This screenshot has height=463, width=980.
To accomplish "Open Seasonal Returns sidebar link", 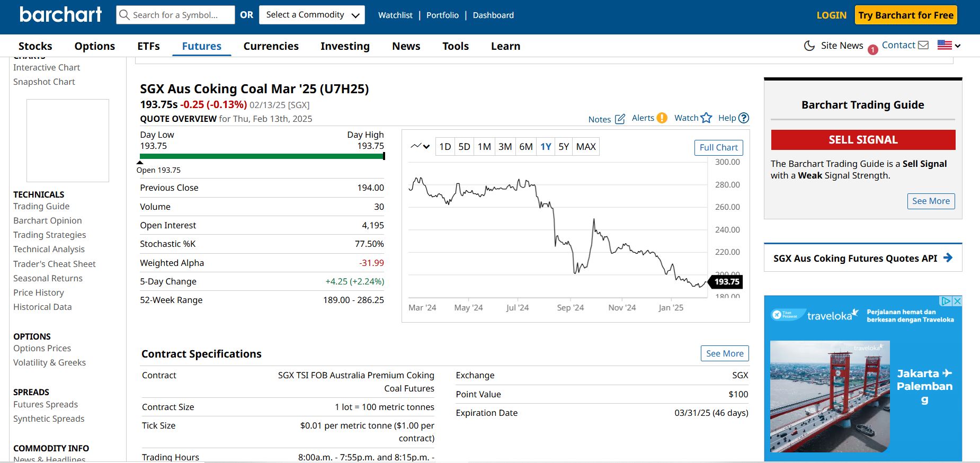I will pos(48,278).
